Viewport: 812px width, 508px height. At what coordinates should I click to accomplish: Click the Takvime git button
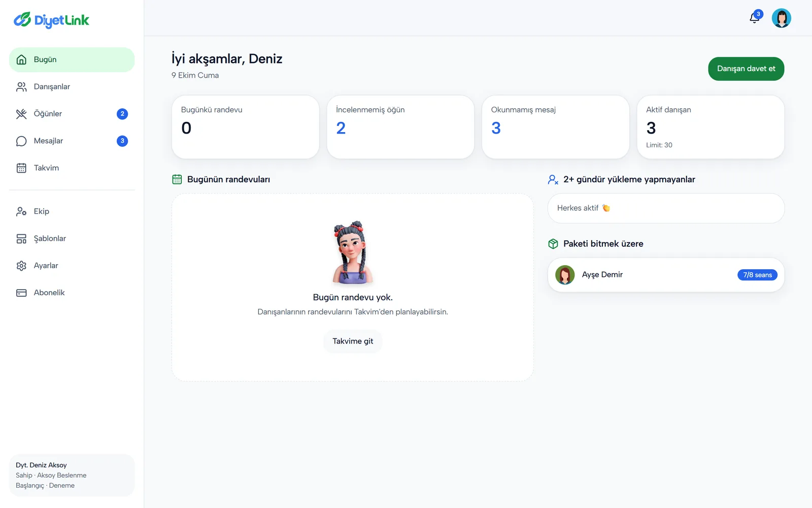tap(353, 341)
